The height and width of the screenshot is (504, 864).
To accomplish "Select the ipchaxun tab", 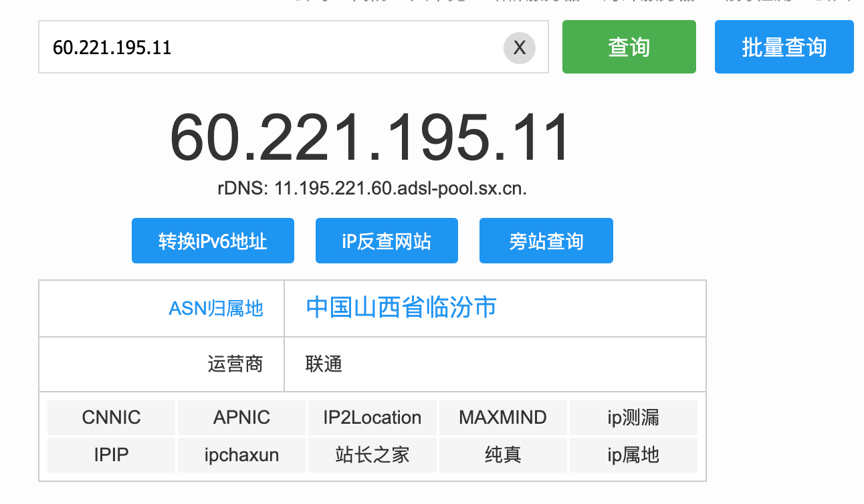I will pos(241,455).
